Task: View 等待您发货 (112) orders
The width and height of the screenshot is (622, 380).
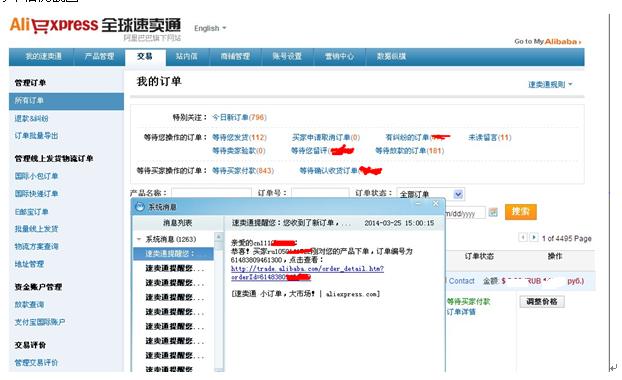Action: [x=239, y=137]
